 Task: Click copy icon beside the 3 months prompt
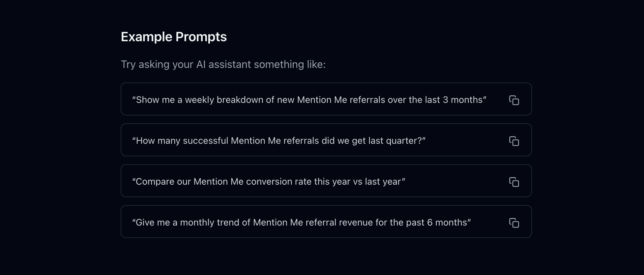(514, 100)
